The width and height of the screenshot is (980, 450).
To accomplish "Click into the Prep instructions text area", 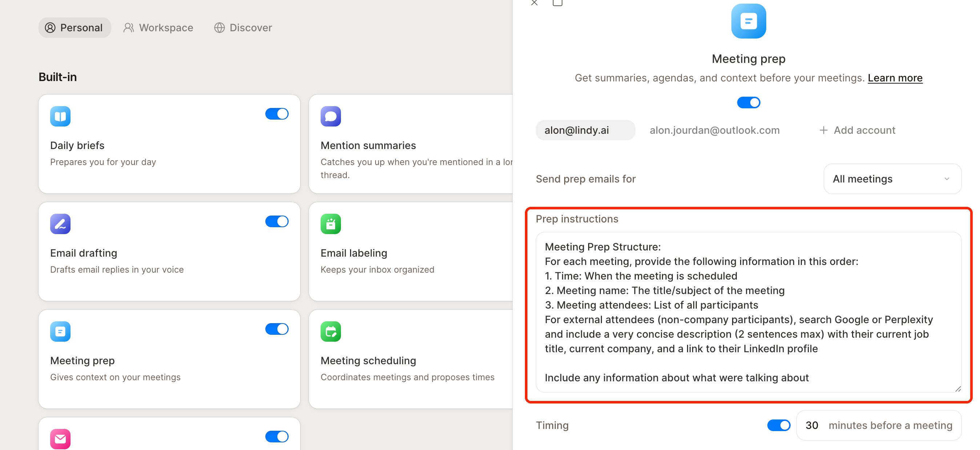I will [x=748, y=312].
